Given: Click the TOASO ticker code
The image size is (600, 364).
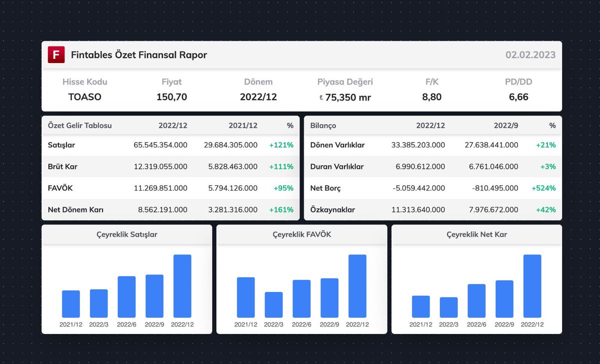Looking at the screenshot, I should click(x=84, y=97).
